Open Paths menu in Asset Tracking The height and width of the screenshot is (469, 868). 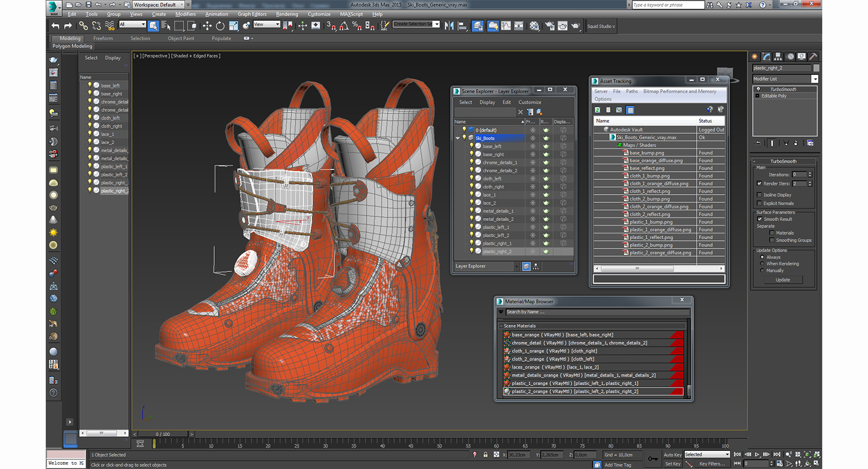632,91
